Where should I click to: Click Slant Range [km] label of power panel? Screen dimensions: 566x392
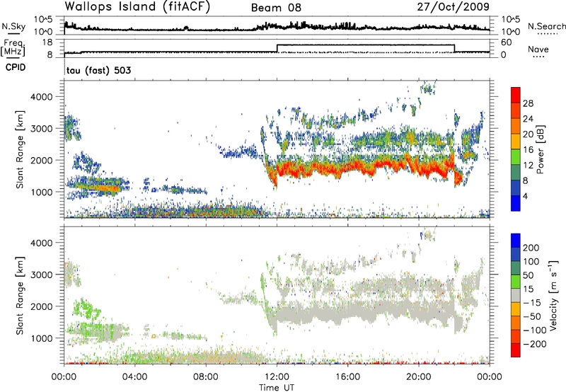(x=20, y=149)
